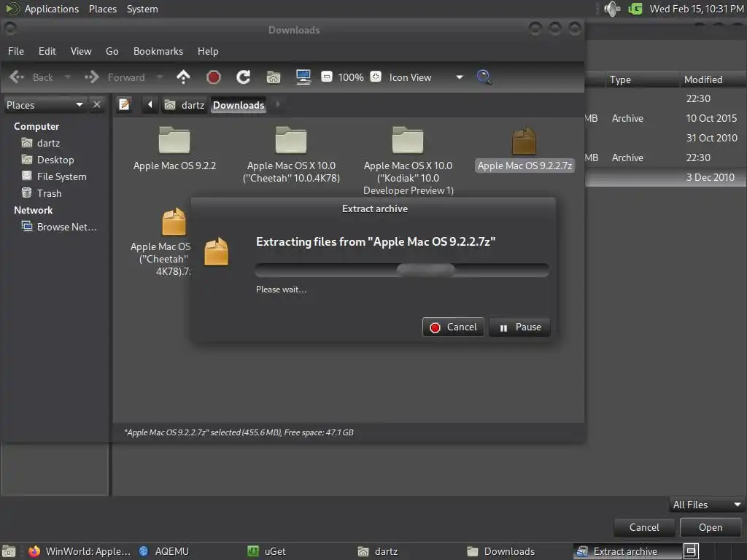Screen dimensions: 747x560
Task: Select the Cheetah 10.0.4K78 folder
Action: pyautogui.click(x=291, y=155)
